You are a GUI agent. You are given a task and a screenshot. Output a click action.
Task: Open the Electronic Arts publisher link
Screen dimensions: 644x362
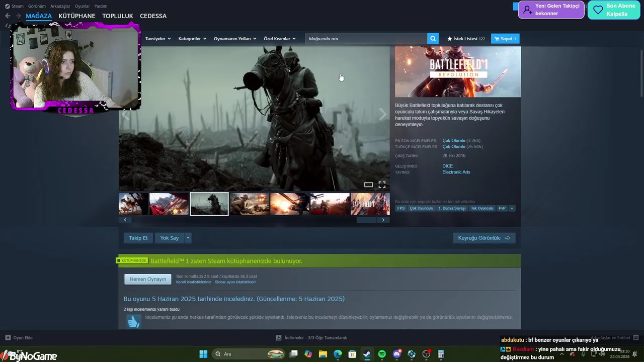click(x=456, y=172)
